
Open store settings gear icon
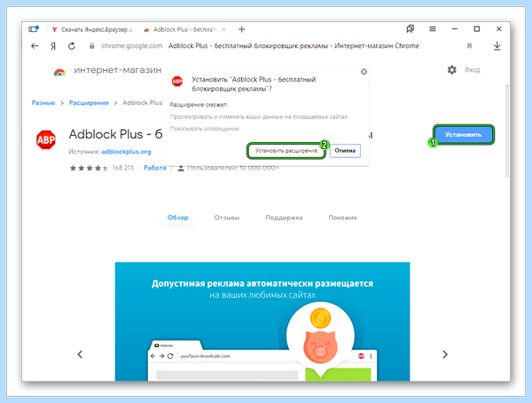tap(451, 70)
